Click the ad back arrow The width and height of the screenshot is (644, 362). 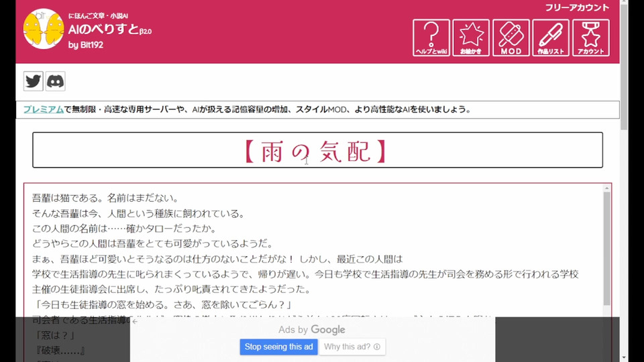click(135, 322)
